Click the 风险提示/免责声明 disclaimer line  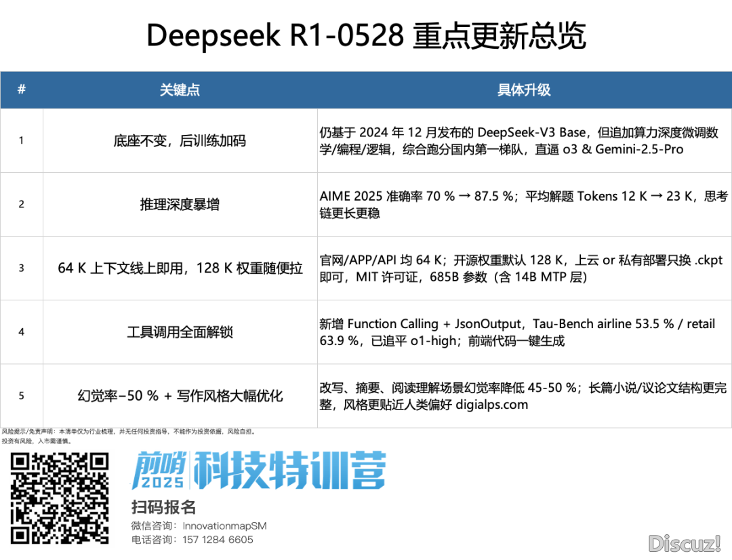[129, 432]
